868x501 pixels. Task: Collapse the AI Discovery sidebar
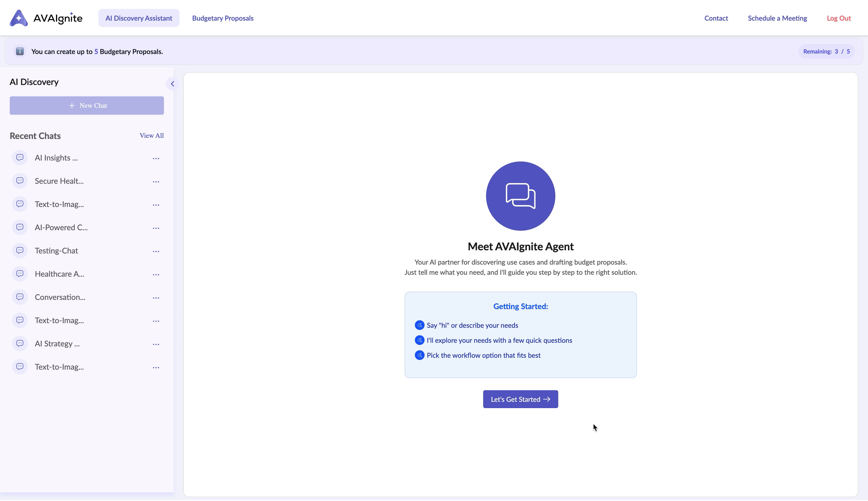point(172,83)
